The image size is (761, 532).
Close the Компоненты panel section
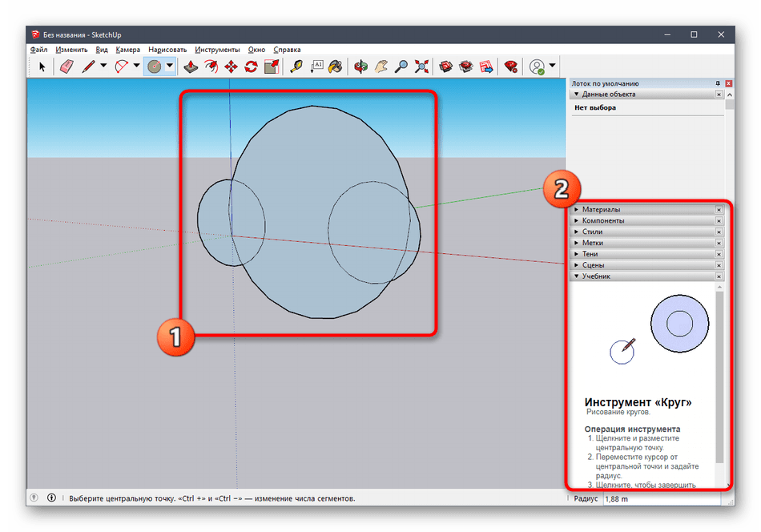tap(719, 221)
